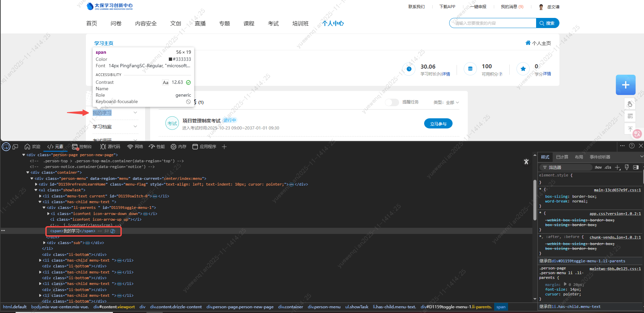The image size is (644, 313).
Task: Click the new style rule plus icon
Action: (x=618, y=167)
